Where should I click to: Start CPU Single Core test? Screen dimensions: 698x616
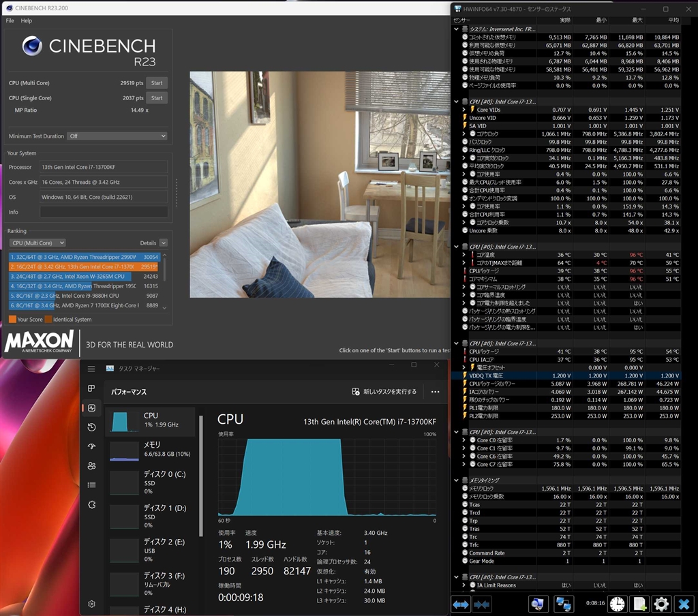click(157, 98)
